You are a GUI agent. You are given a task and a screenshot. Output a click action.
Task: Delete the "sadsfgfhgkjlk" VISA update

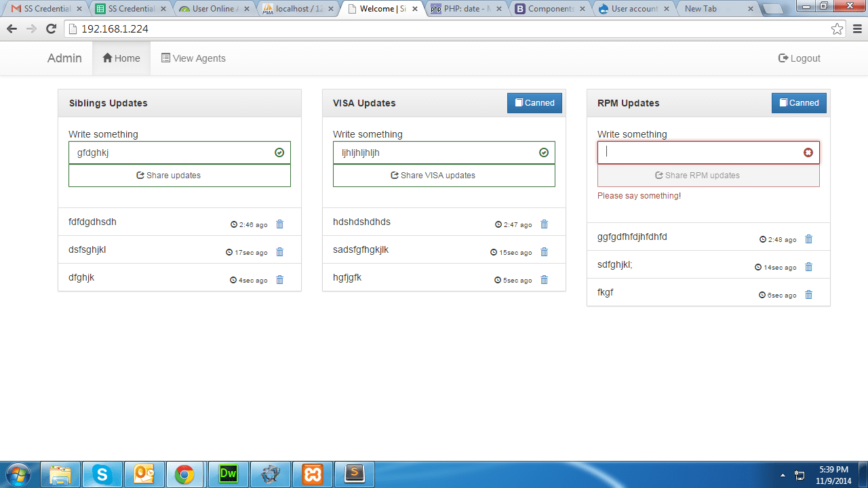coord(544,251)
